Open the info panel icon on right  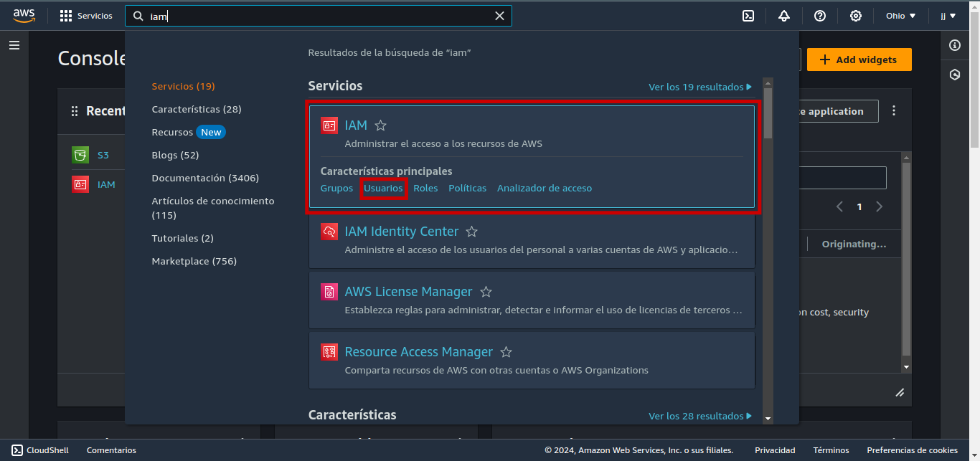955,45
